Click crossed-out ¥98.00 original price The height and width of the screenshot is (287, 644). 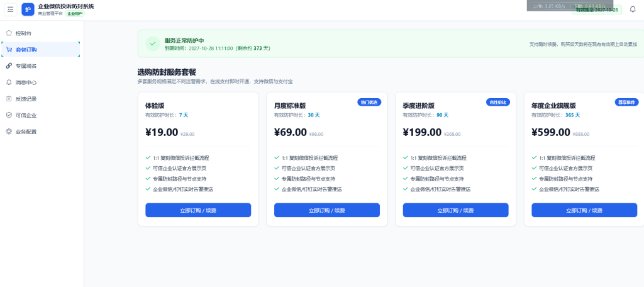316,134
